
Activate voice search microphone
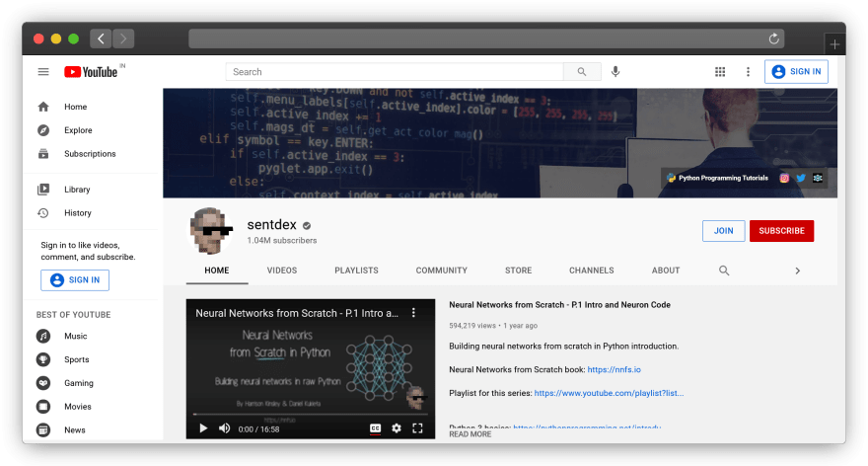tap(615, 72)
